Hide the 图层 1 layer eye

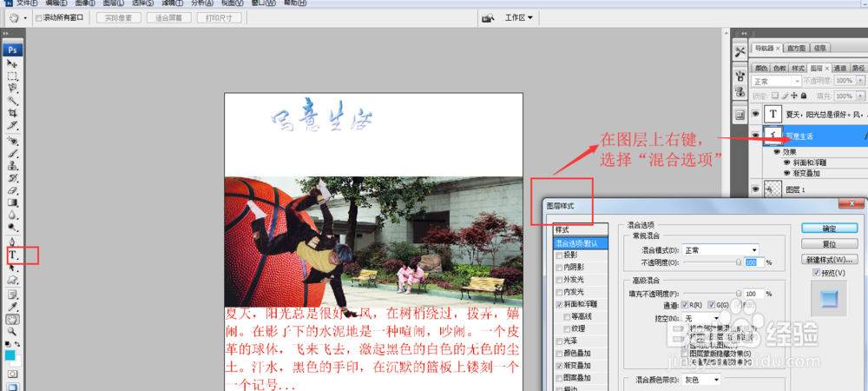coord(755,189)
